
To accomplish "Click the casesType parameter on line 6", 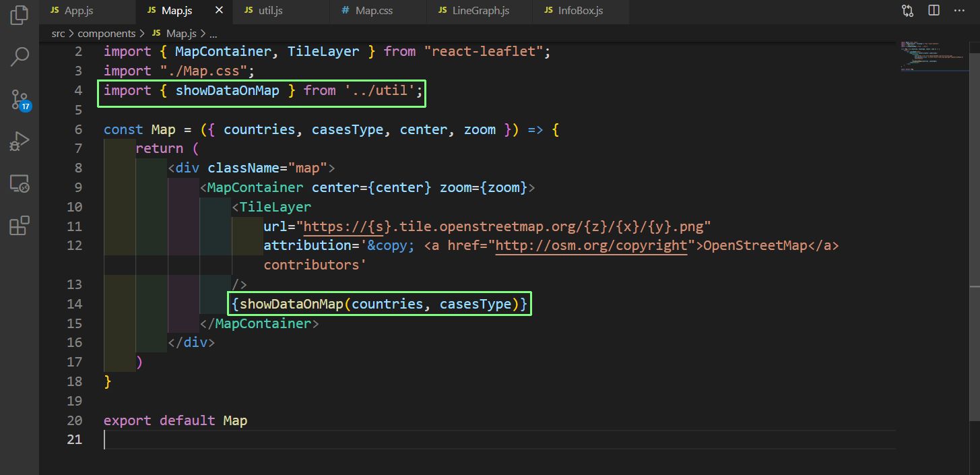I will pos(348,129).
